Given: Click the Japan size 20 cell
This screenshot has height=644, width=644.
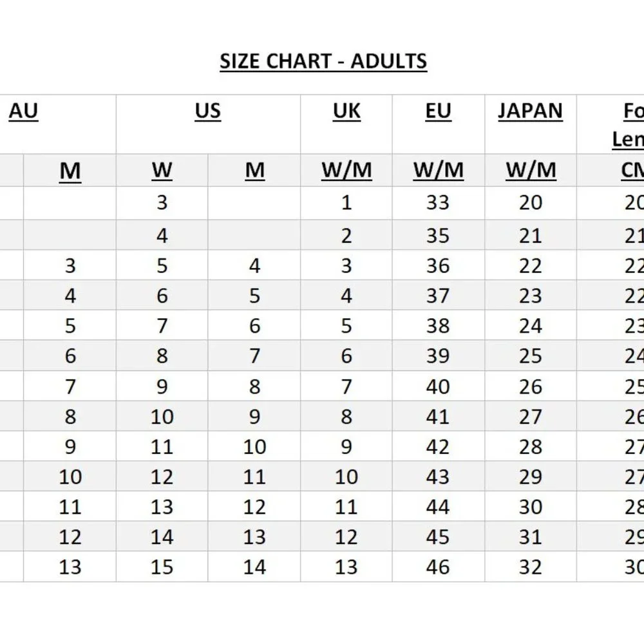Looking at the screenshot, I should click(530, 202).
